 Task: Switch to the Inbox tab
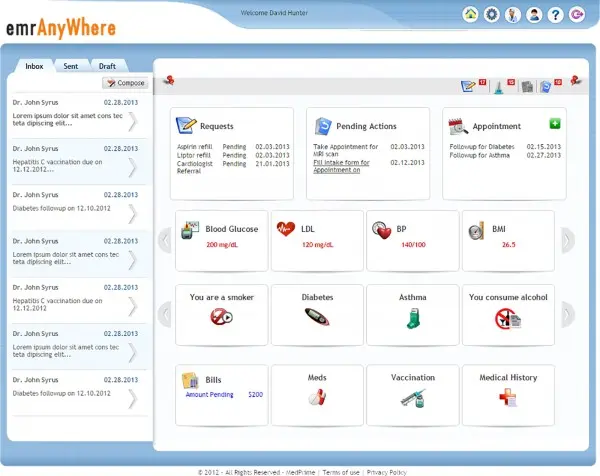click(34, 66)
